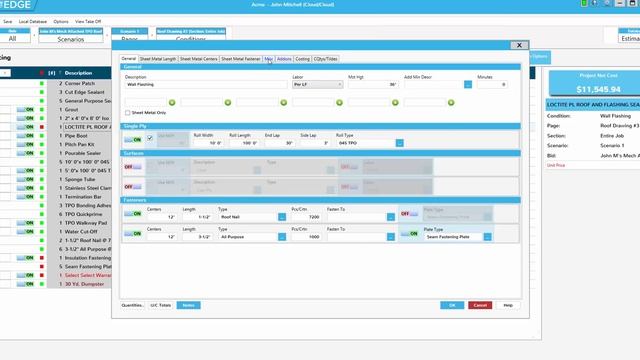This screenshot has width=640, height=360.
Task: Click the Description column header
Action: [x=78, y=73]
